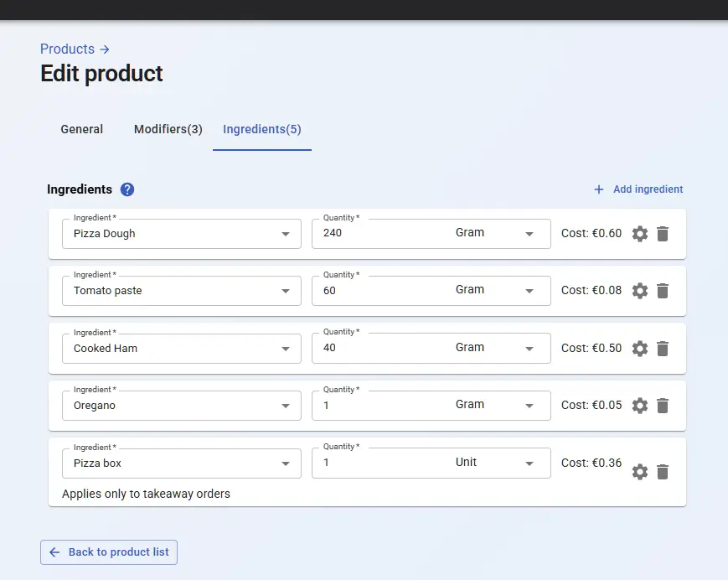Open settings gear for Pizza box
Image resolution: width=728 pixels, height=580 pixels.
pyautogui.click(x=640, y=472)
